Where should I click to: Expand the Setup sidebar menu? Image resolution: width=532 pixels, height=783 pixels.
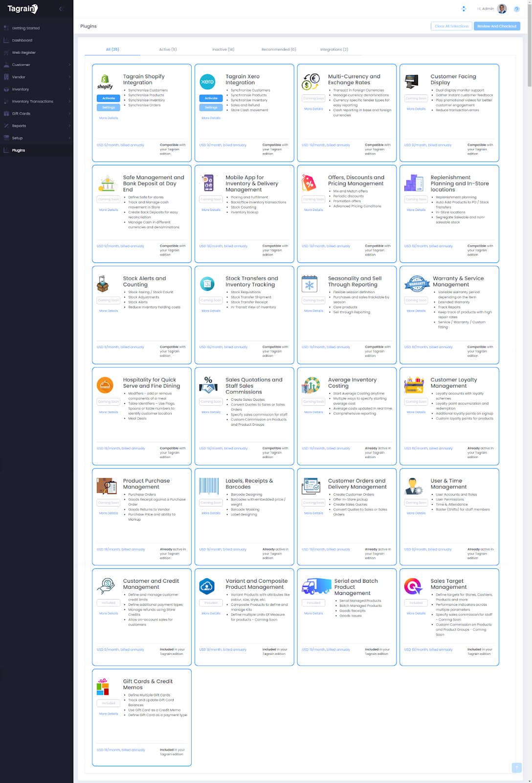point(37,138)
